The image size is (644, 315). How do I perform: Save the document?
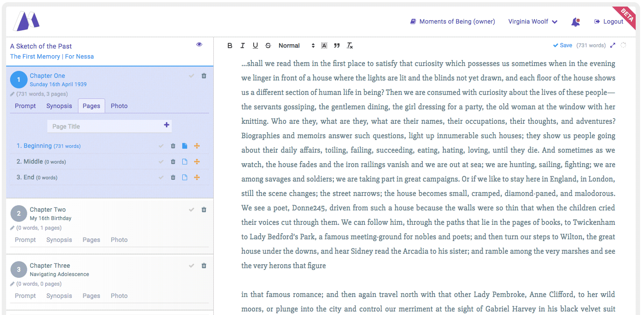563,45
